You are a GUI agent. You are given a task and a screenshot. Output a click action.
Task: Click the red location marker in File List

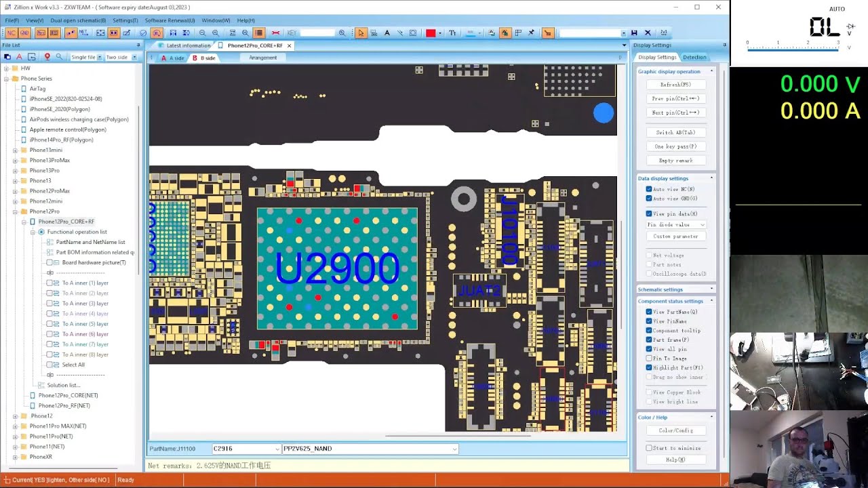47,57
